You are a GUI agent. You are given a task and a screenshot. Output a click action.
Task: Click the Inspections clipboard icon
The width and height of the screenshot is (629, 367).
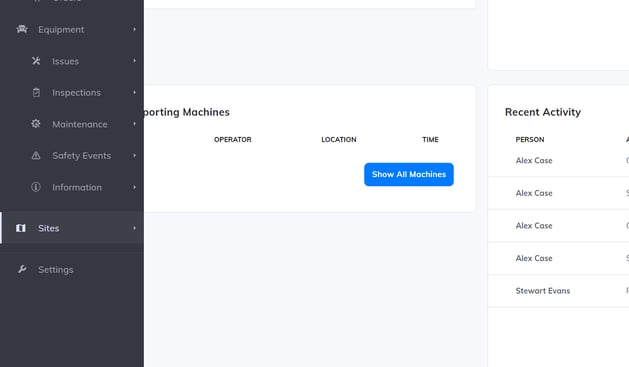coord(36,93)
